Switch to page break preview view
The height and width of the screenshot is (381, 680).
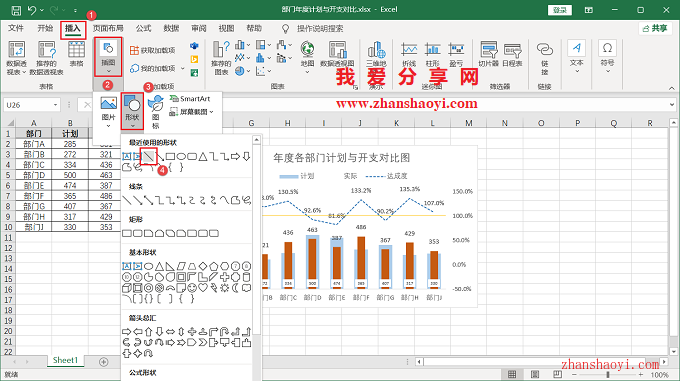tap(557, 374)
